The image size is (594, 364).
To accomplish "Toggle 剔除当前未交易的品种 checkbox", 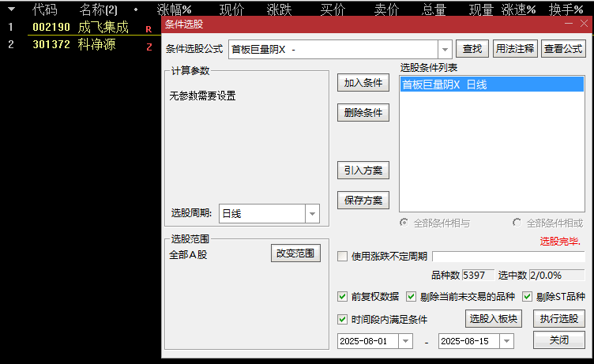I will point(411,297).
